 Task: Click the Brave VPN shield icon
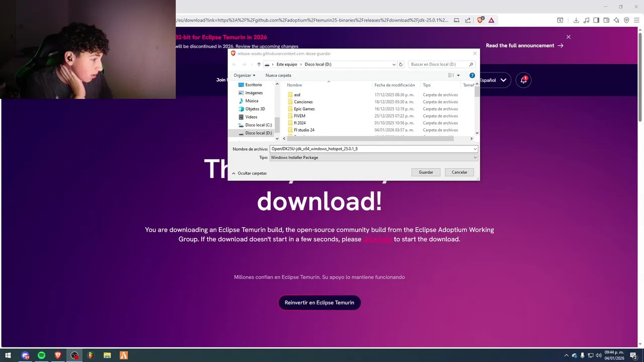[626, 20]
